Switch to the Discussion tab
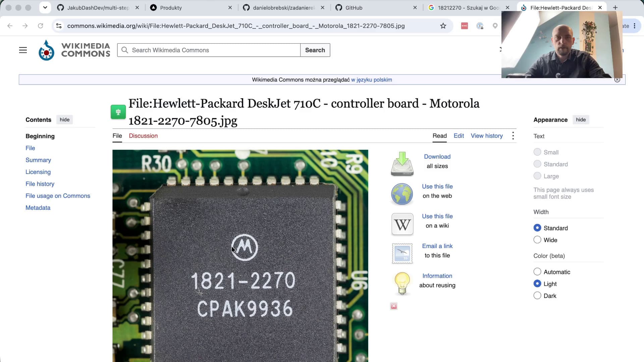 pyautogui.click(x=143, y=136)
